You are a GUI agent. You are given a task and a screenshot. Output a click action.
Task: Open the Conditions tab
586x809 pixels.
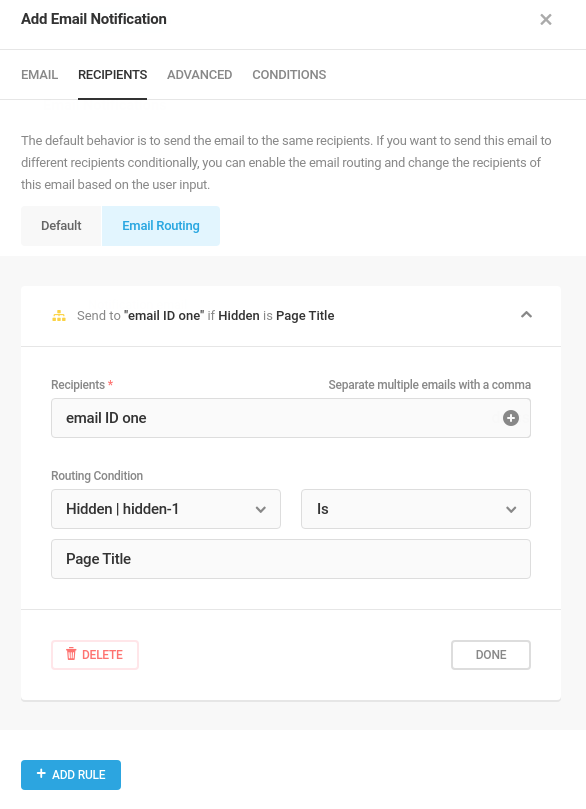[289, 75]
